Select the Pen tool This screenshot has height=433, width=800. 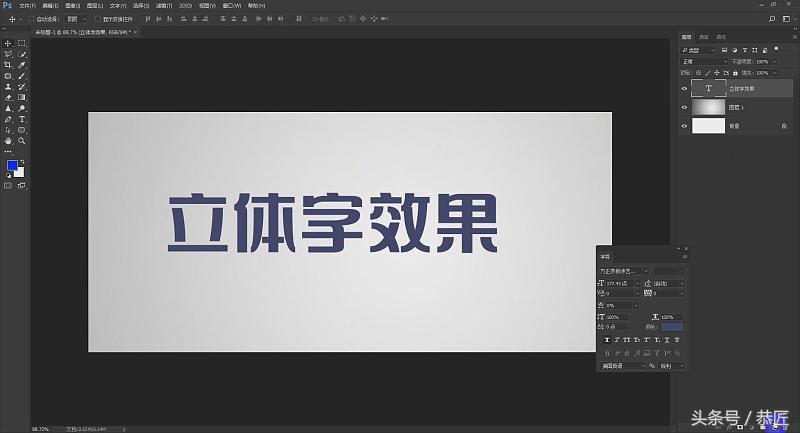click(8, 119)
